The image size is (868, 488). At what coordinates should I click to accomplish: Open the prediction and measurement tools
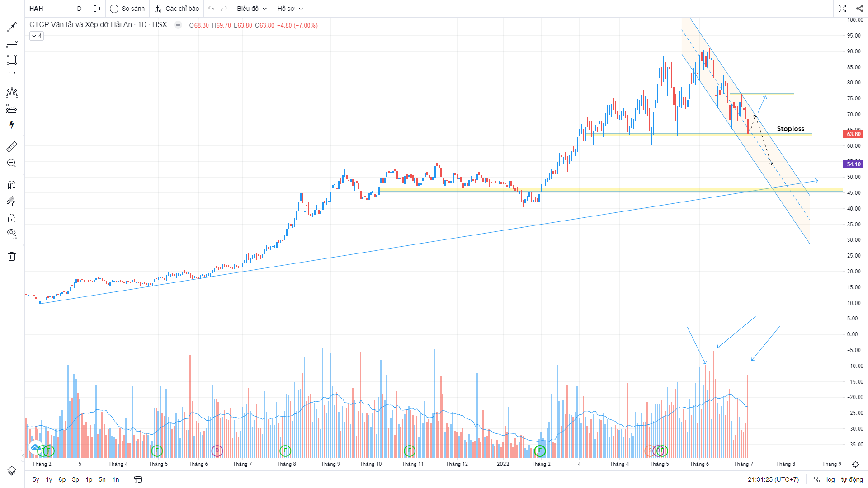(12, 108)
